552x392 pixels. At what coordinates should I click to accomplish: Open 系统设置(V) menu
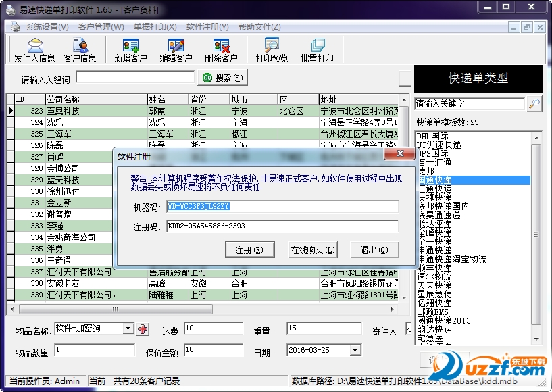click(47, 27)
